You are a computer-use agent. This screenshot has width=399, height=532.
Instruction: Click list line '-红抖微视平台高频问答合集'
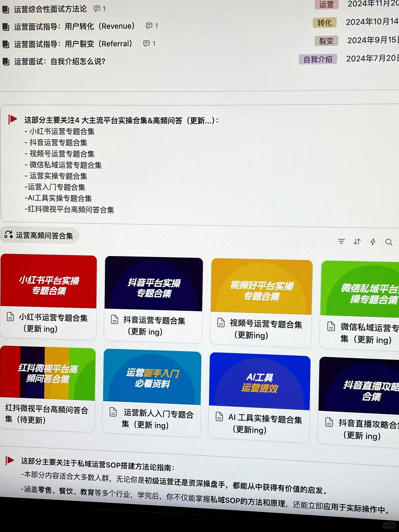point(69,210)
